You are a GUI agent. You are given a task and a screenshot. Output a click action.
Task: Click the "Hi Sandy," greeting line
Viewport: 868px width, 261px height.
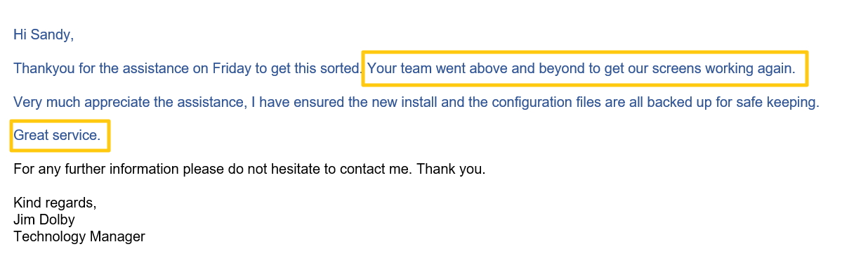(43, 34)
